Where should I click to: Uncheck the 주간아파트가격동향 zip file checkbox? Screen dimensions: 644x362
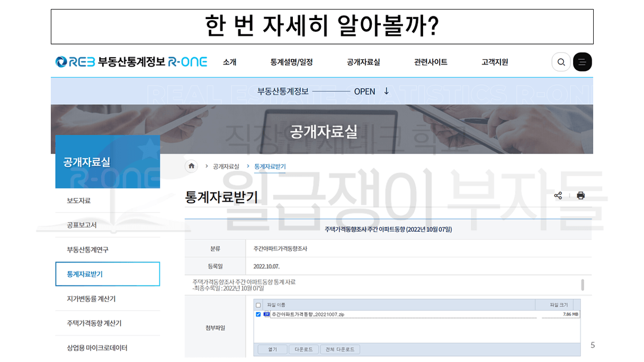point(258,314)
